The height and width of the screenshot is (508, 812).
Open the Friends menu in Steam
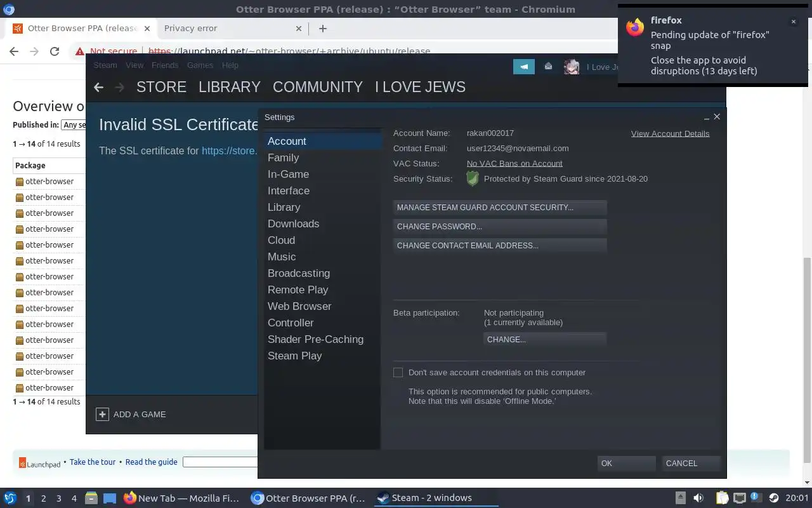[165, 65]
